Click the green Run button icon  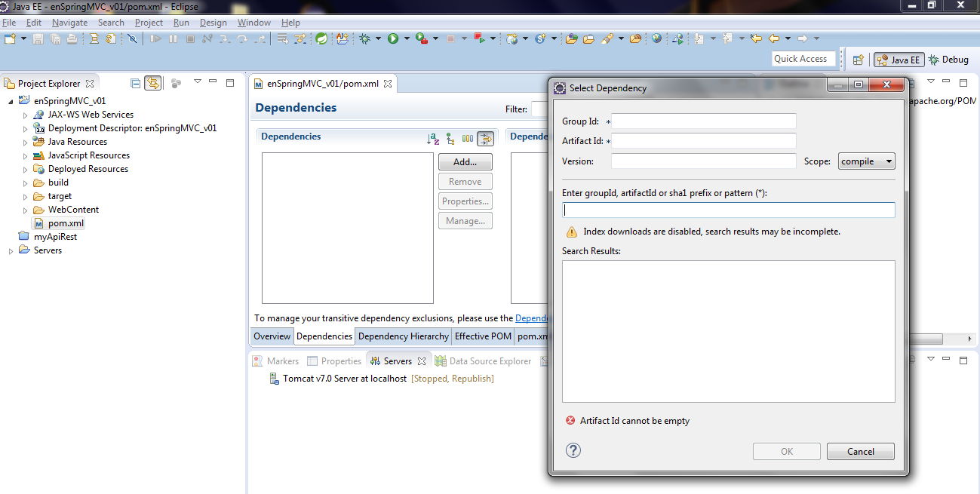coord(393,38)
